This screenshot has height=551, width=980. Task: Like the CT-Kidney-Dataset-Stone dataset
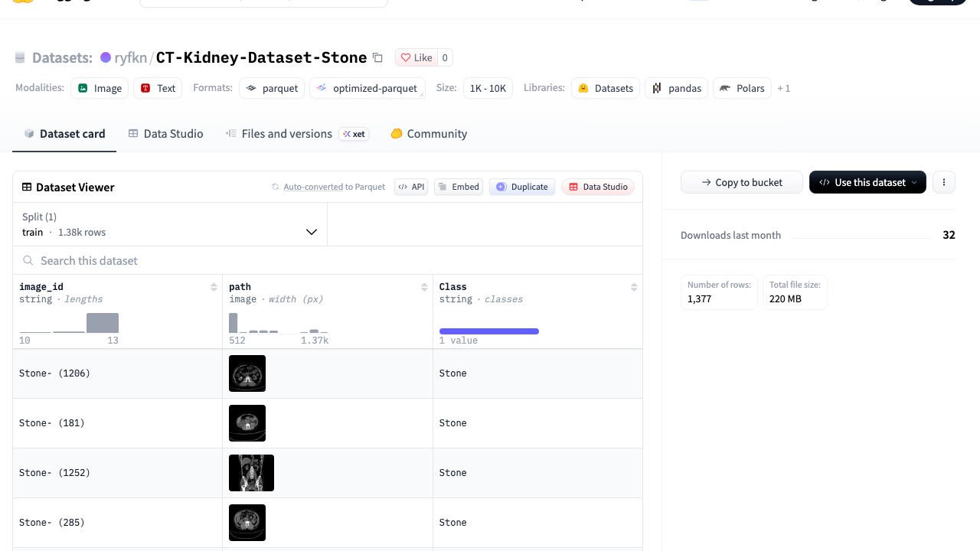(416, 57)
